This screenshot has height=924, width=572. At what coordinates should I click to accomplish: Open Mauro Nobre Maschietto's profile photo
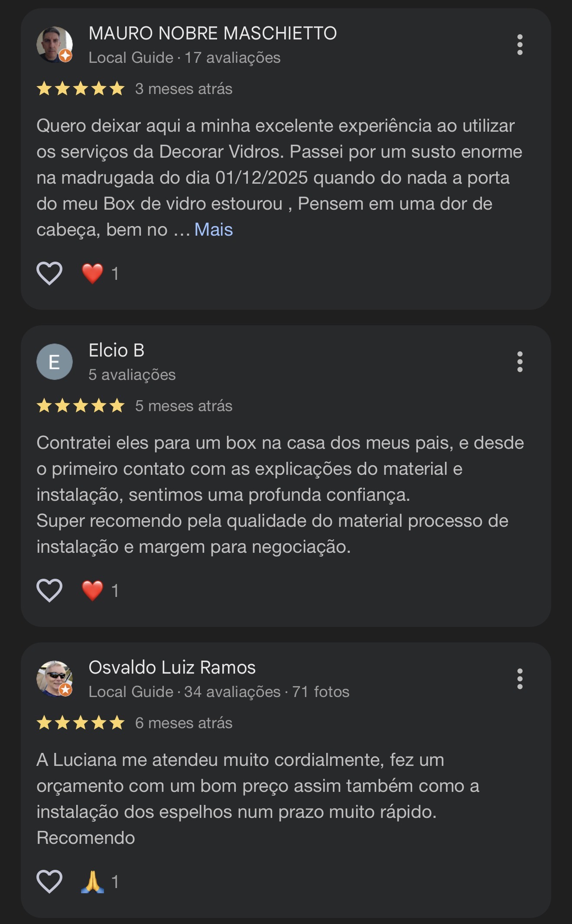tap(54, 45)
